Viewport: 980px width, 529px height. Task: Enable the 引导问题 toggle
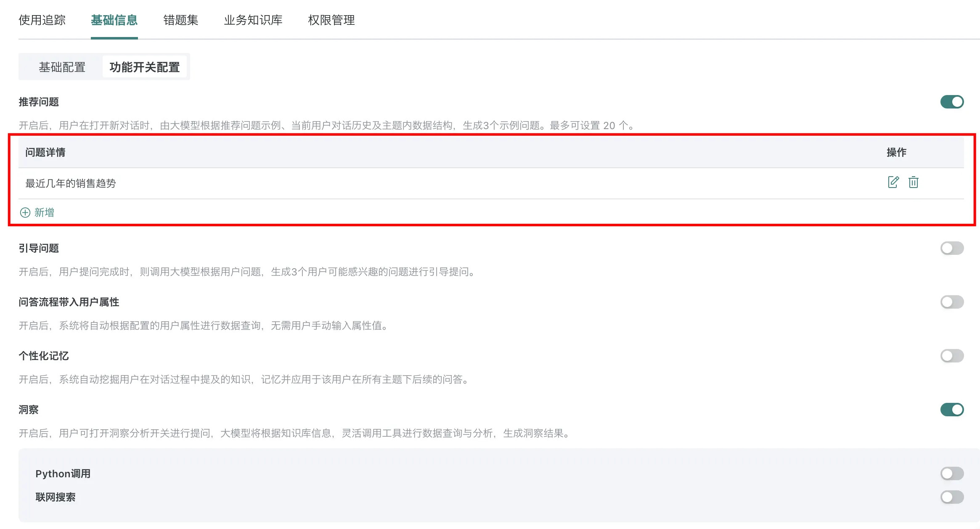click(952, 248)
